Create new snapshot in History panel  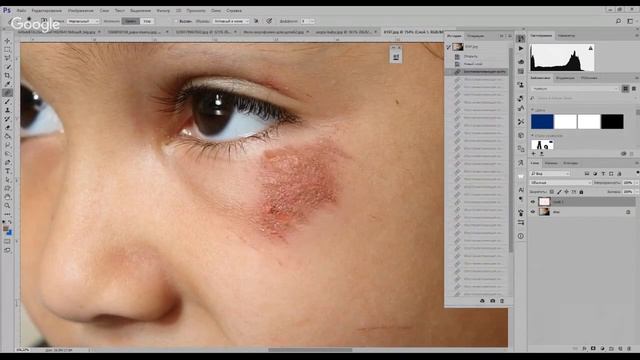[x=493, y=301]
